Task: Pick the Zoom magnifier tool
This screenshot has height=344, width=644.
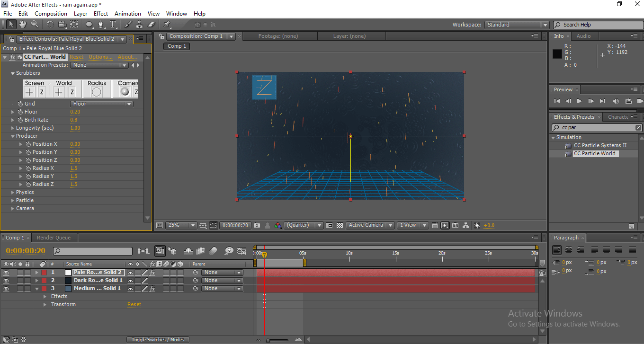Action: (35, 24)
